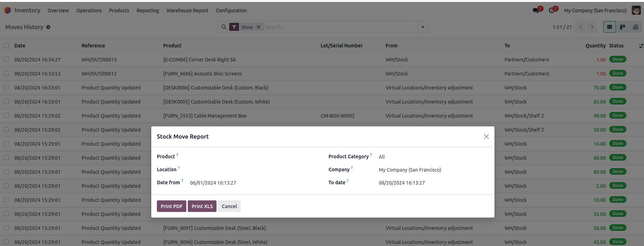
Task: Click the user avatar icon
Action: 636,11
